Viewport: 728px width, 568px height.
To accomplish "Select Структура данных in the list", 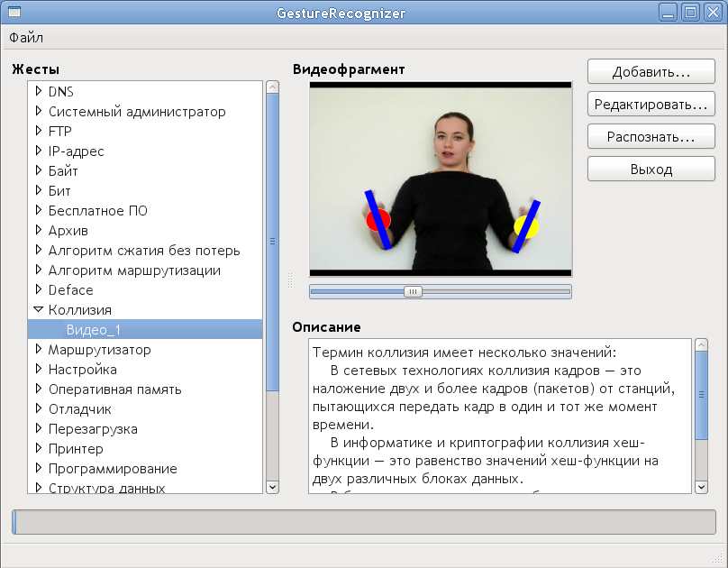I will click(x=107, y=488).
